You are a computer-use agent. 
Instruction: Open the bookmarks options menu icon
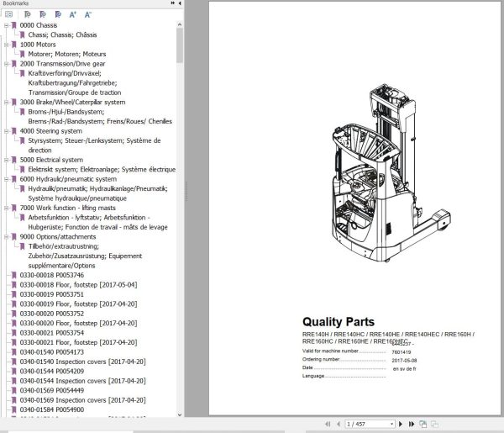pos(8,14)
